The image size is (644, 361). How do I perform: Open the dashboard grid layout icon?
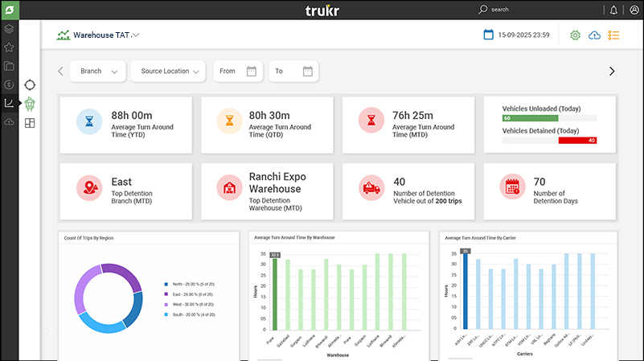click(30, 123)
